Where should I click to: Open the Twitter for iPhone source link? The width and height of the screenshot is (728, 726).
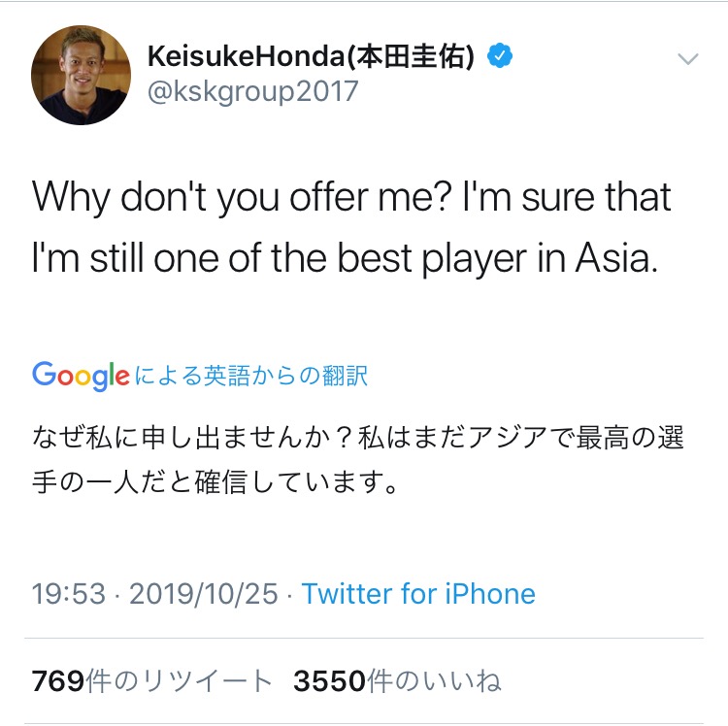pos(418,593)
